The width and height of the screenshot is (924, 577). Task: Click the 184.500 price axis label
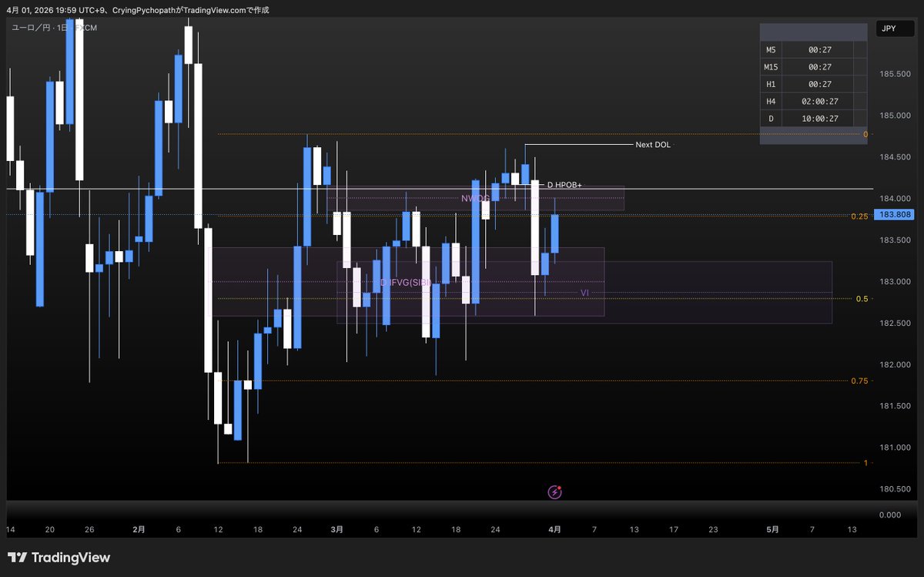click(896, 157)
